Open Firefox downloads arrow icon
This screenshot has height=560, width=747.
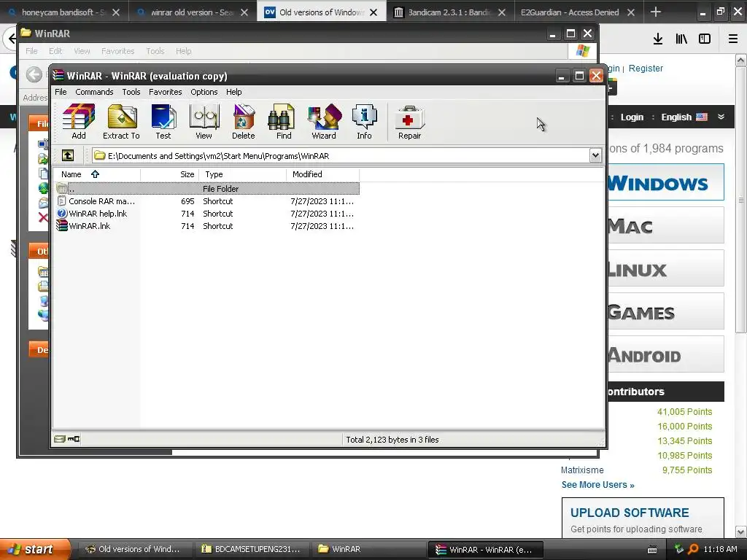[658, 39]
